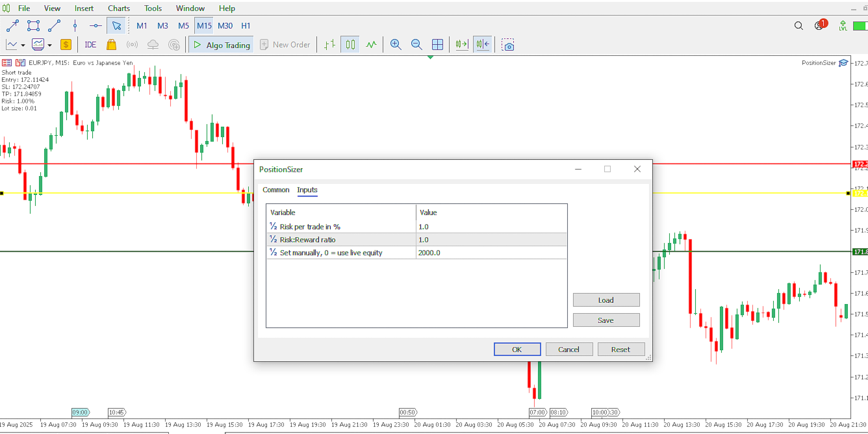
Task: Edit the 2000.0 equity value field
Action: [491, 253]
